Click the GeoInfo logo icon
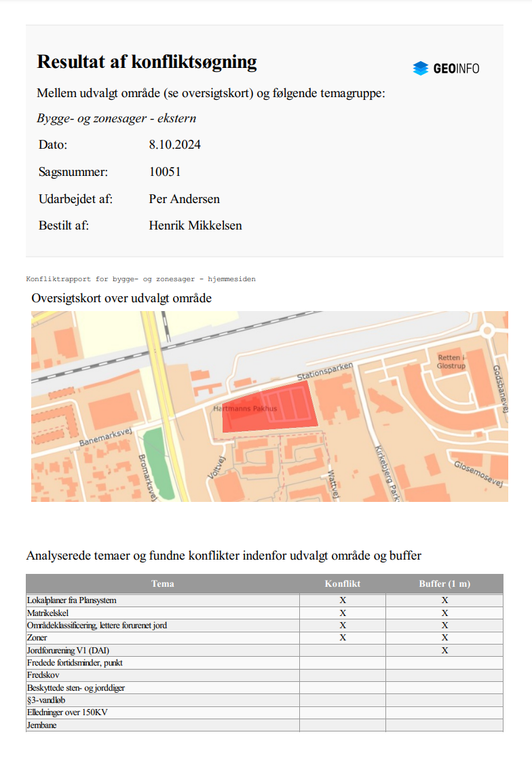Image resolution: width=532 pixels, height=760 pixels. tap(421, 69)
